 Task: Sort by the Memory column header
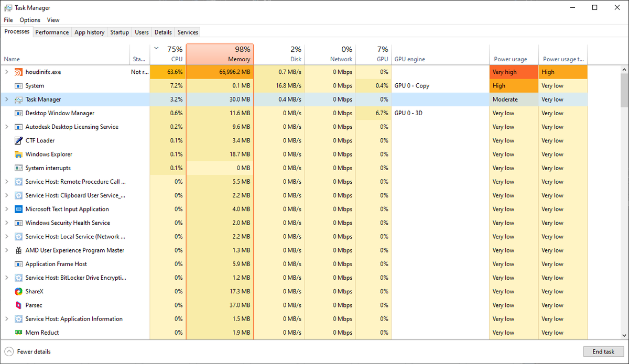[220, 54]
